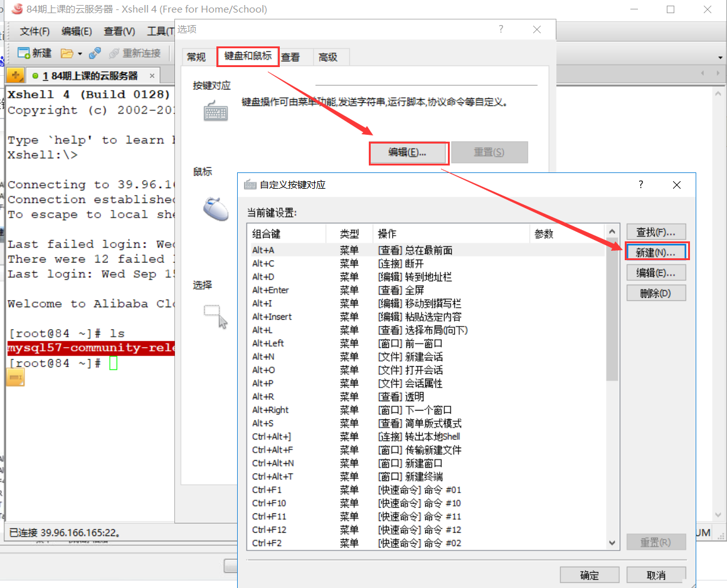
Task: Switch to the 高级 tab
Action: 328,57
